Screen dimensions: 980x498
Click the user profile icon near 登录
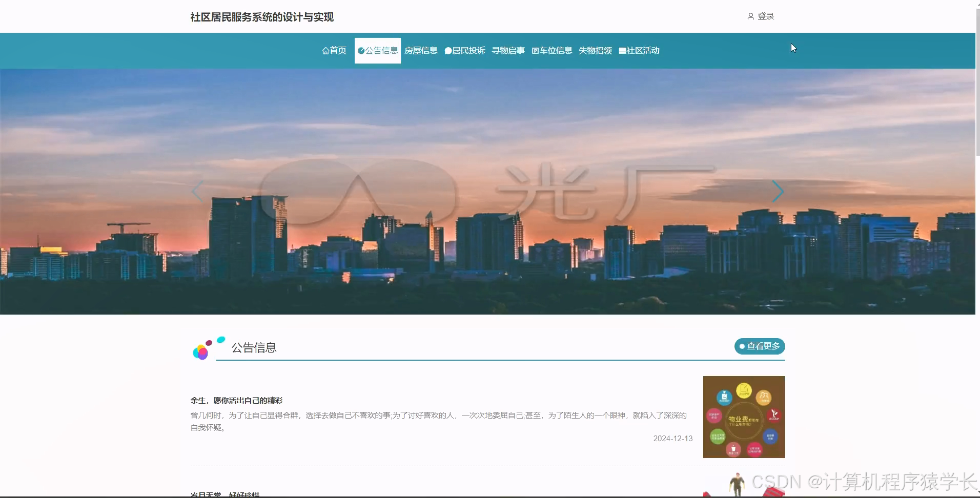point(750,16)
